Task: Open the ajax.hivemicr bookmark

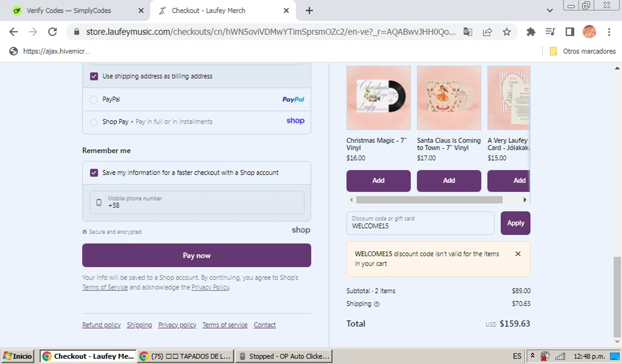Action: click(x=50, y=51)
